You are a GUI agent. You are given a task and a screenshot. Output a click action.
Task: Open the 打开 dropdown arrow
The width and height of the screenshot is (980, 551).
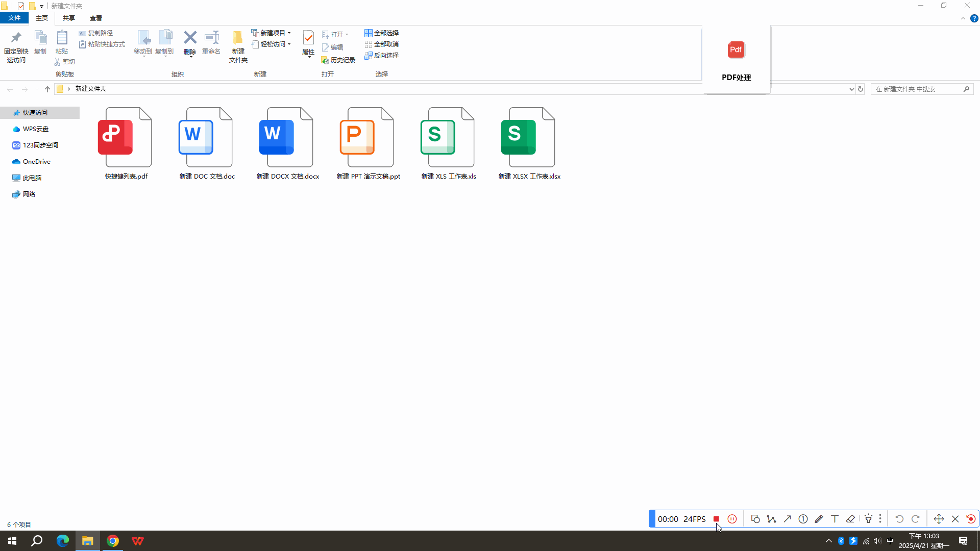(x=347, y=35)
